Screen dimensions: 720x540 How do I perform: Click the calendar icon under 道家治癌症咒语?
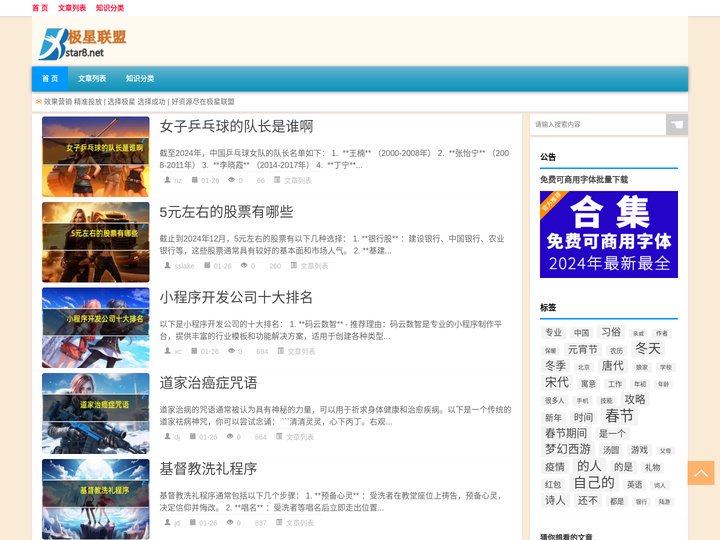193,436
